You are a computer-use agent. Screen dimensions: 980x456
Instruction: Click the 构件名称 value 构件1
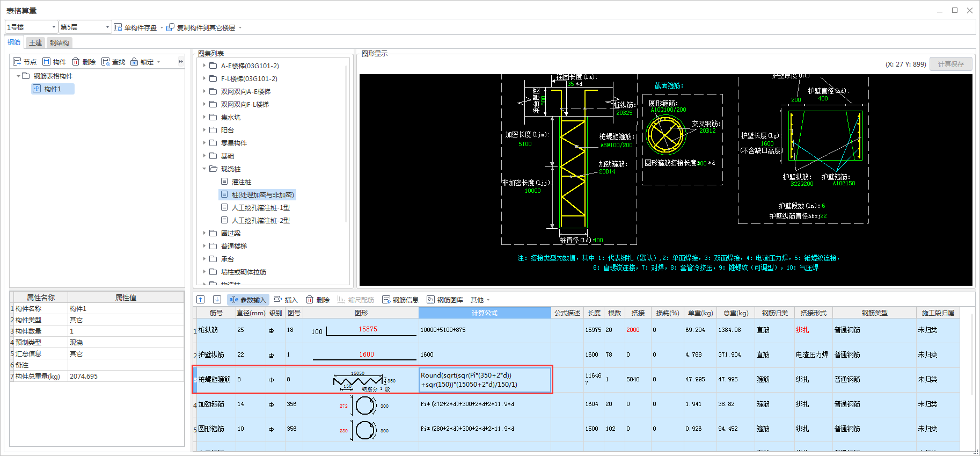pos(126,309)
